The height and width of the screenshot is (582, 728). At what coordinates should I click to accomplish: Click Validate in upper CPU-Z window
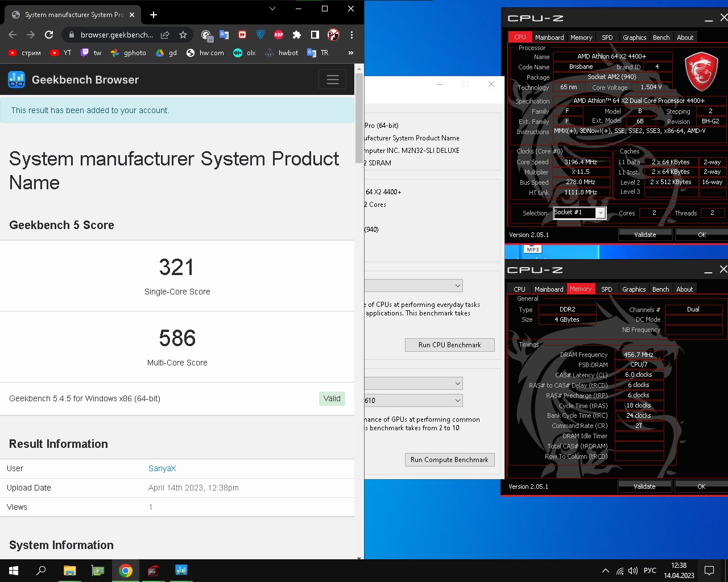[645, 235]
